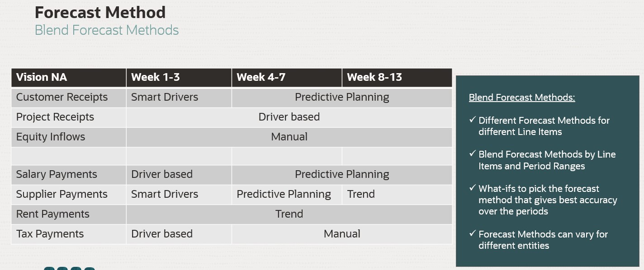
Task: Click the "Tax Payments" row label
Action: (50, 234)
